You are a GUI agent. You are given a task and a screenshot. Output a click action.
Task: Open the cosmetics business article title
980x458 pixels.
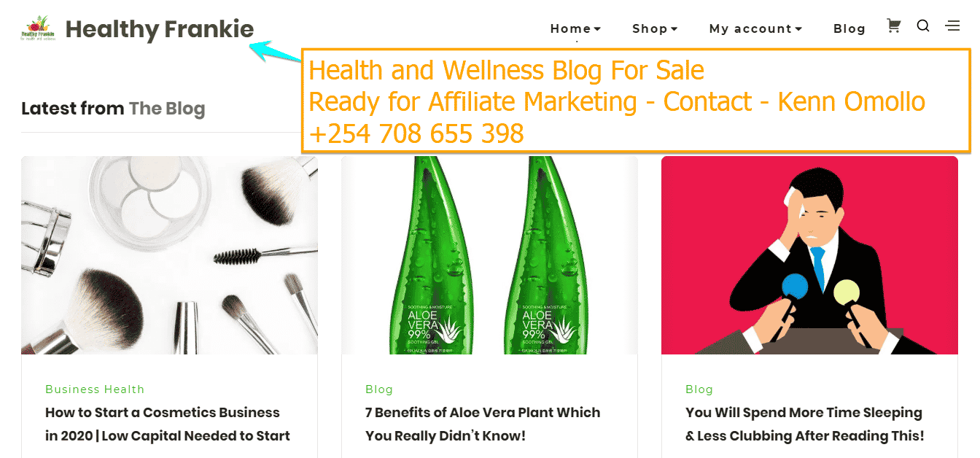(x=168, y=424)
